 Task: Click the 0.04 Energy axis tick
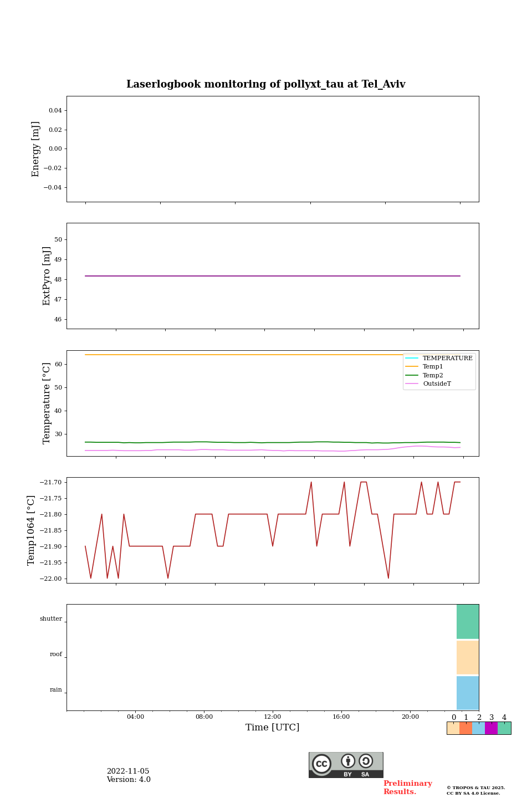click(x=55, y=111)
